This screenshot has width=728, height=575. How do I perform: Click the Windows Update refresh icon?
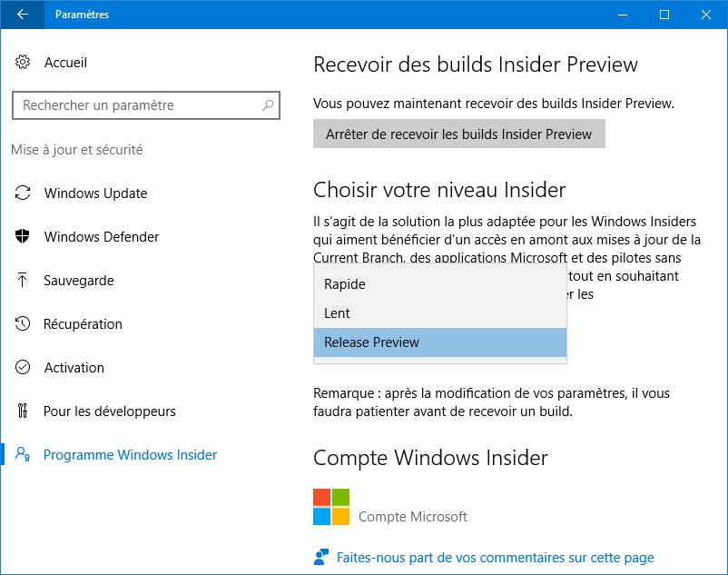click(x=24, y=193)
